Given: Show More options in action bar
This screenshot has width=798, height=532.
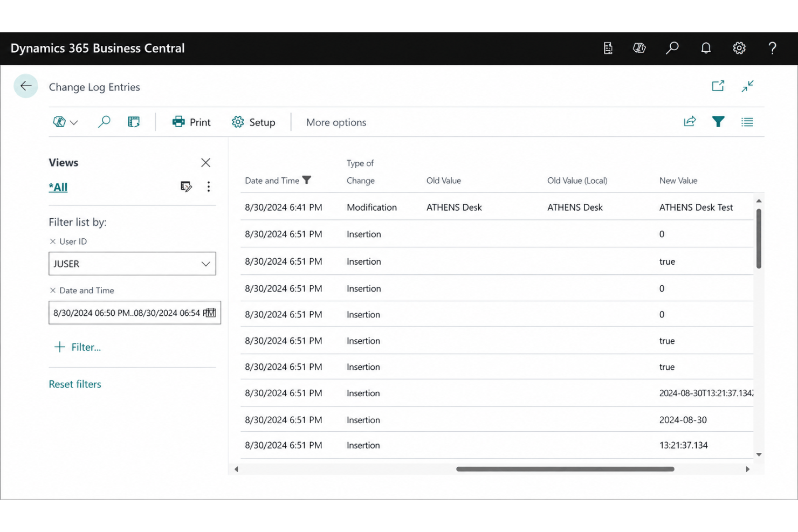Looking at the screenshot, I should click(336, 122).
